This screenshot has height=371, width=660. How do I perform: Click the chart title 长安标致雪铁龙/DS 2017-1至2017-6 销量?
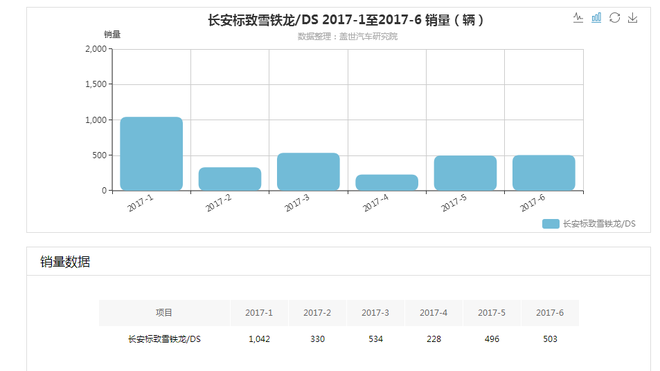pyautogui.click(x=346, y=20)
